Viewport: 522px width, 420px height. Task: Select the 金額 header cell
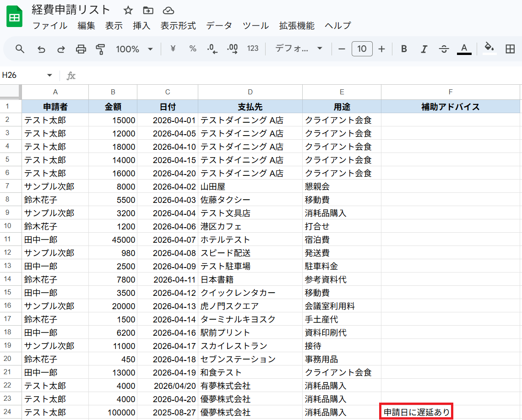pos(113,107)
